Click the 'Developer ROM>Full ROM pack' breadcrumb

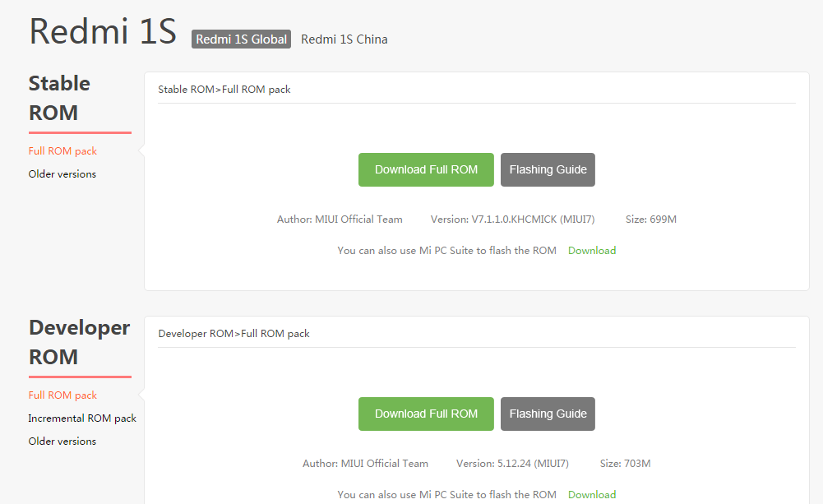point(233,333)
